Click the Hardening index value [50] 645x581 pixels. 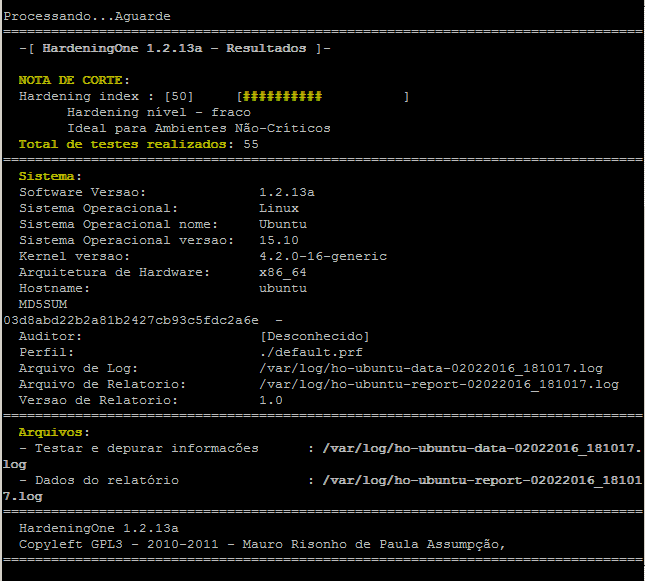point(179,97)
